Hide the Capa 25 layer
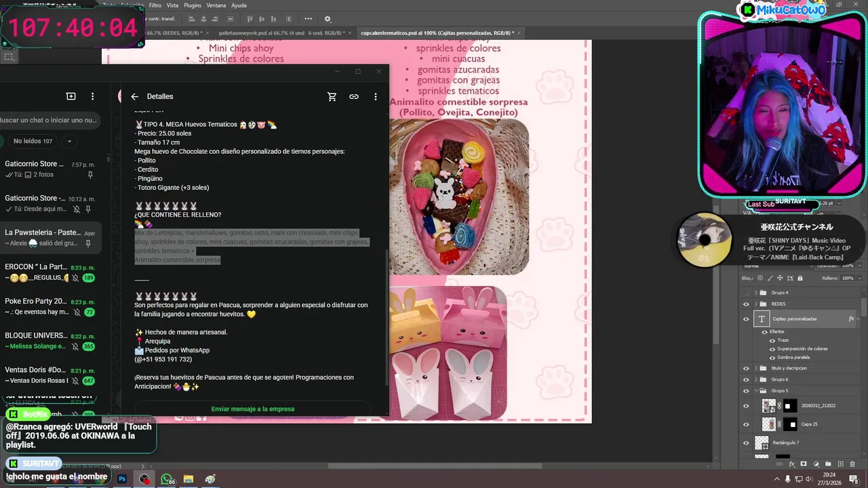The width and height of the screenshot is (868, 488). click(x=746, y=424)
